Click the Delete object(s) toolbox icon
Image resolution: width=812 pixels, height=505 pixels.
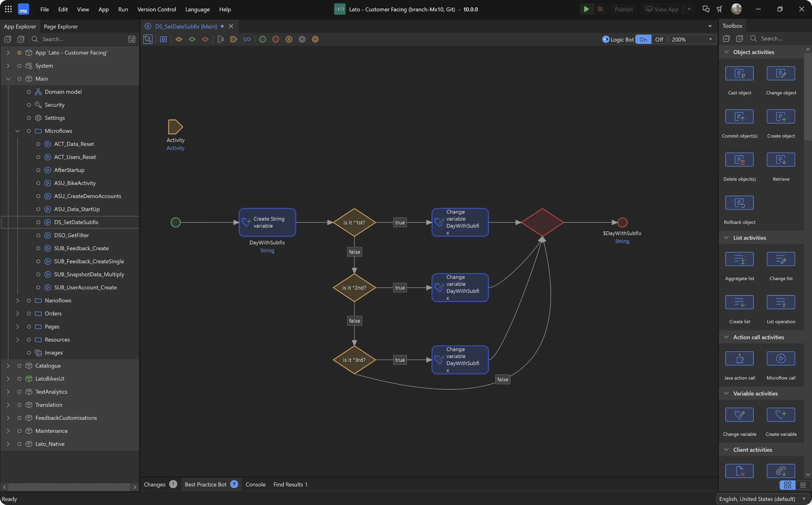739,160
